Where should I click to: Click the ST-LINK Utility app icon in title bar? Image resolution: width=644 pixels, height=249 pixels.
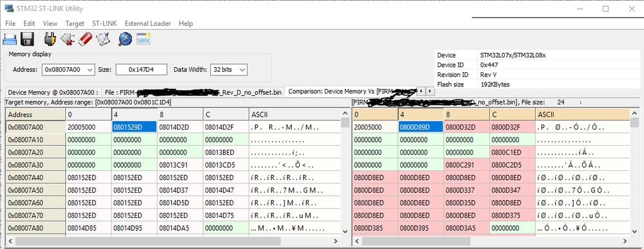[8, 8]
